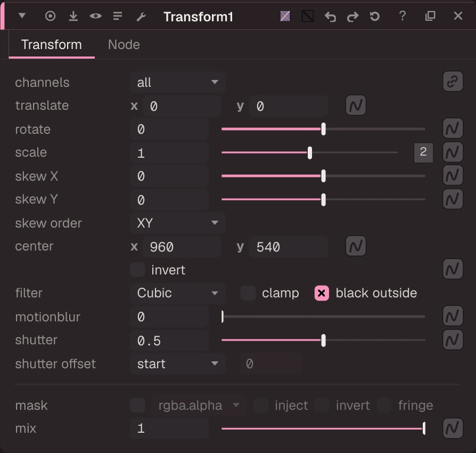The width and height of the screenshot is (476, 453).
Task: Click the translate y input field
Action: [289, 106]
